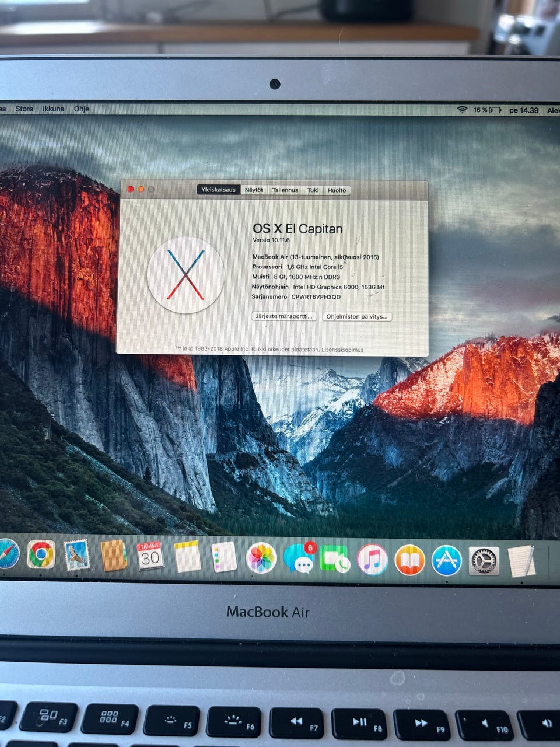Open the Mail stamp icon in dock
Image resolution: width=560 pixels, height=747 pixels.
[77, 555]
